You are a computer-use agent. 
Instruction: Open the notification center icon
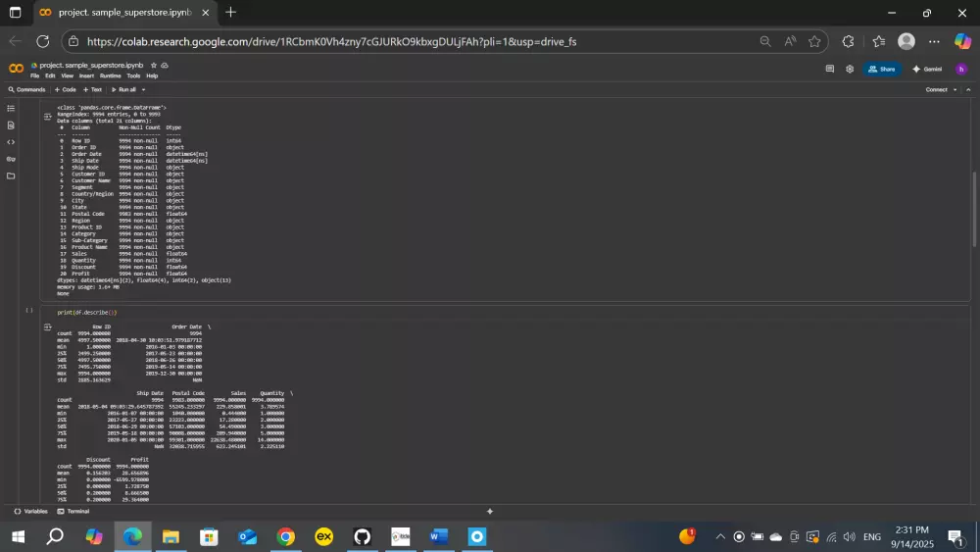pyautogui.click(x=955, y=536)
